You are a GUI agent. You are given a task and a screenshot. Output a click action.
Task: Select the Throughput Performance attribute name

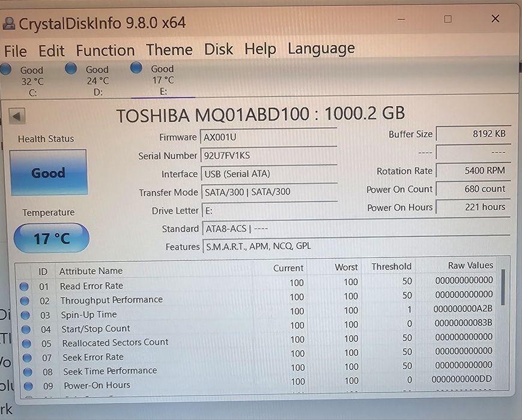click(112, 300)
